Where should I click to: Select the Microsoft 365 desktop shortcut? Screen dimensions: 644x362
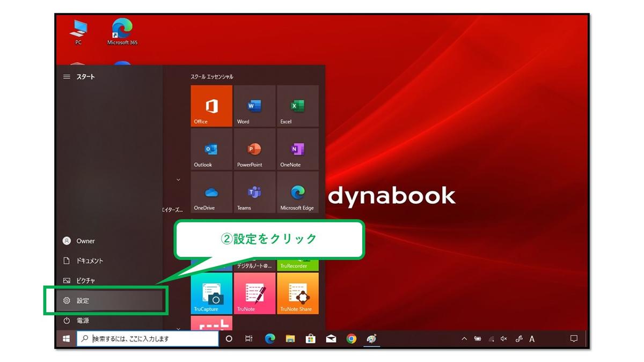pyautogui.click(x=122, y=32)
